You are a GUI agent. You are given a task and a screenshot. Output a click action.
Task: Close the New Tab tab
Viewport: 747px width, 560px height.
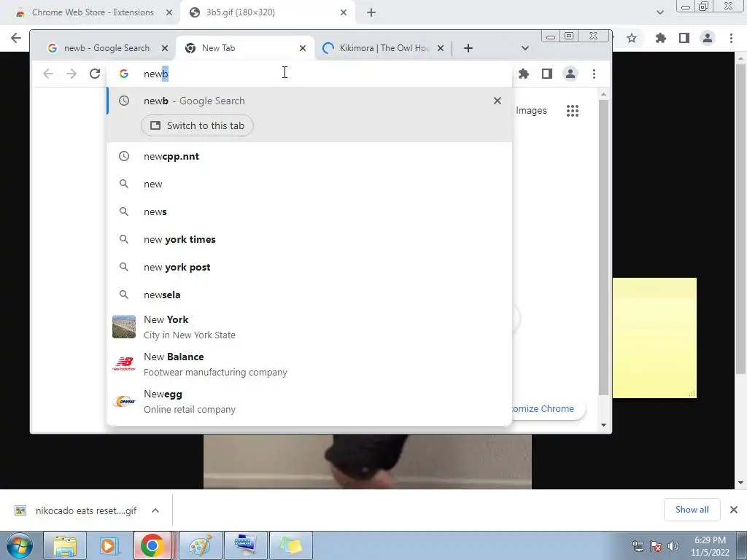(303, 48)
